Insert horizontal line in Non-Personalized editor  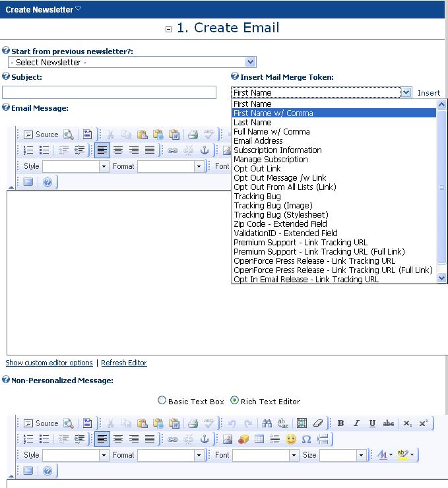pyautogui.click(x=275, y=439)
